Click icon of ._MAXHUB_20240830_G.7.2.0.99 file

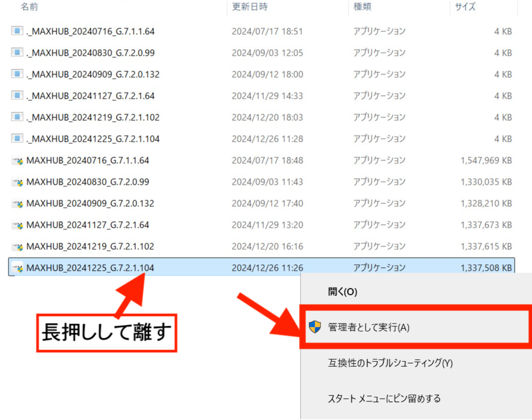[x=17, y=52]
